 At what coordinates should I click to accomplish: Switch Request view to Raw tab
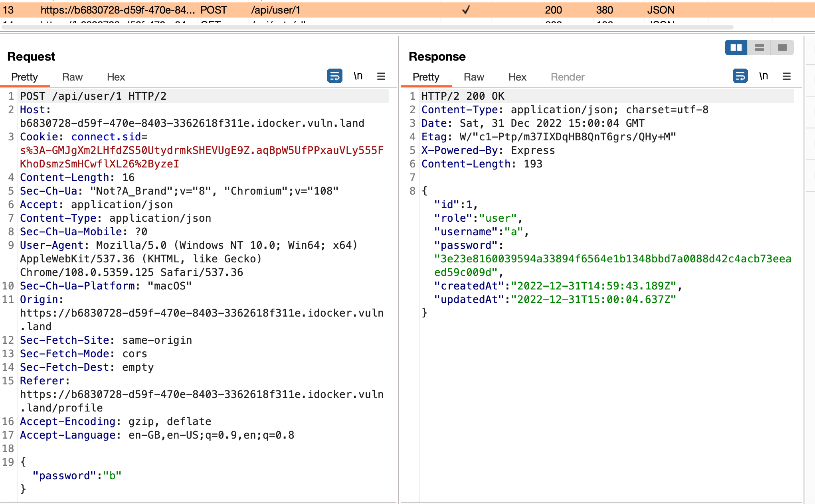(72, 77)
